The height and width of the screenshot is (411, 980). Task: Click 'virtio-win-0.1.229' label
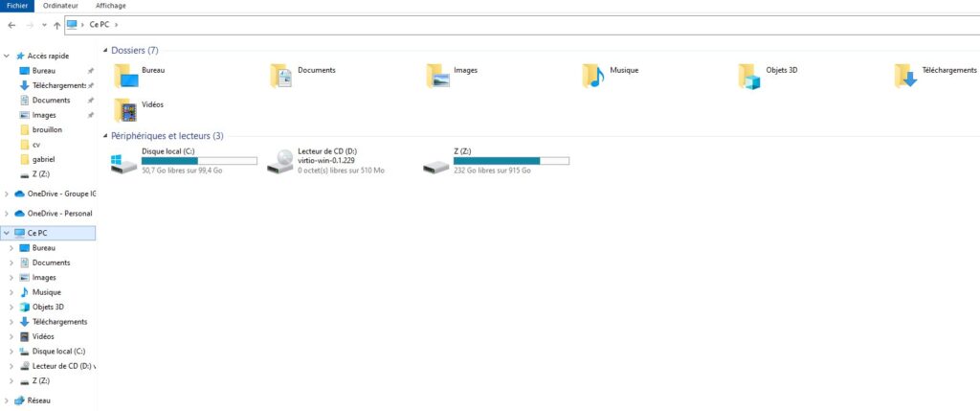coord(326,160)
